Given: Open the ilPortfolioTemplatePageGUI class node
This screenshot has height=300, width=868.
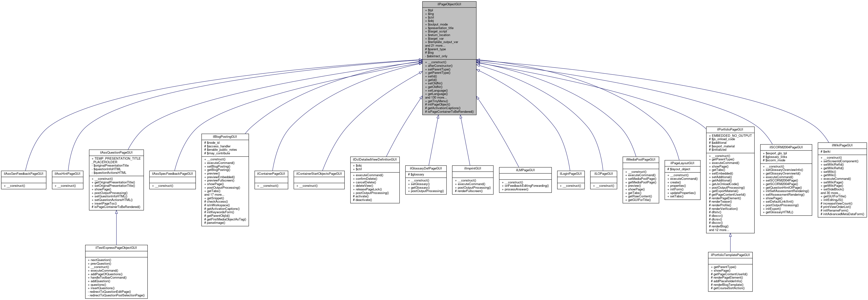Looking at the screenshot, I should pyautogui.click(x=730, y=272).
